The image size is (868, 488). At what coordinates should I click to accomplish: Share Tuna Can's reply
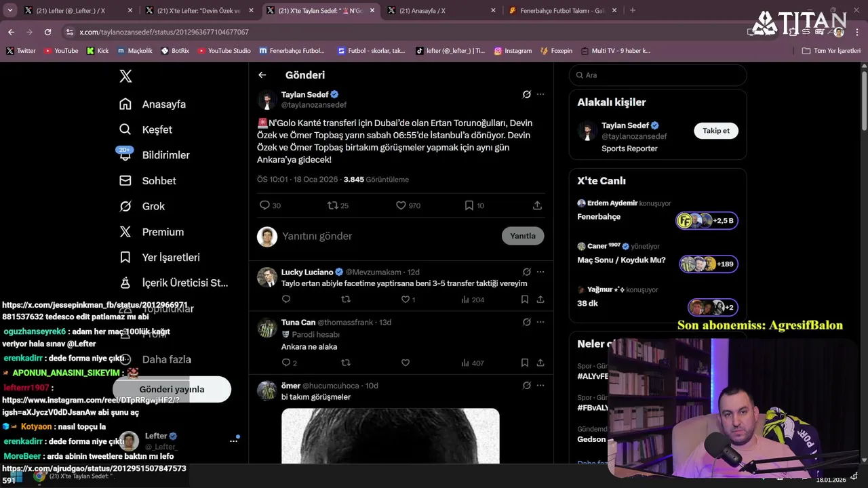point(540,363)
